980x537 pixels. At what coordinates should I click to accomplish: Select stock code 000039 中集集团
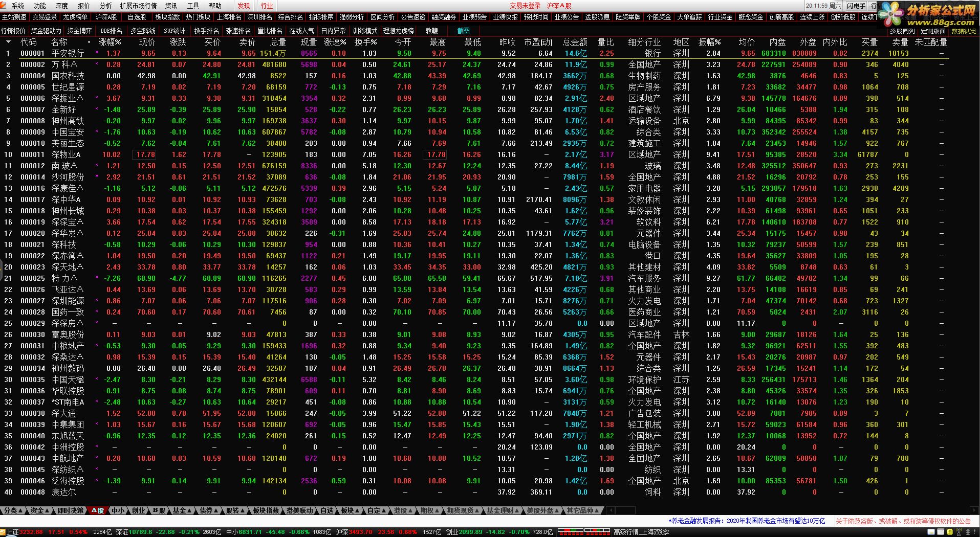tap(474, 424)
